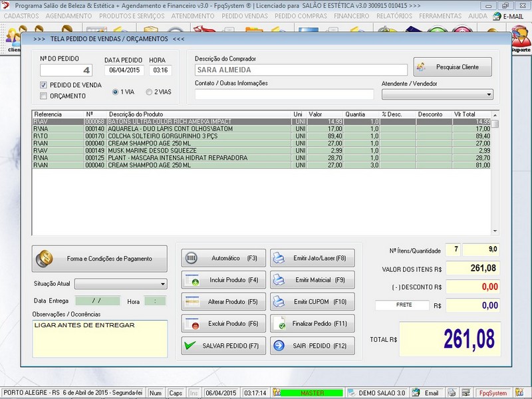
Task: Select the Alterar Produto (F5) icon
Action: (x=192, y=302)
